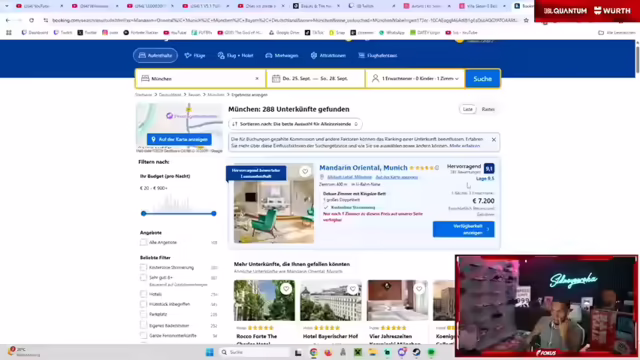This screenshot has width=640, height=360.
Task: Open Hotel Bayerischer Hof thumbnail
Action: pyautogui.click(x=331, y=300)
